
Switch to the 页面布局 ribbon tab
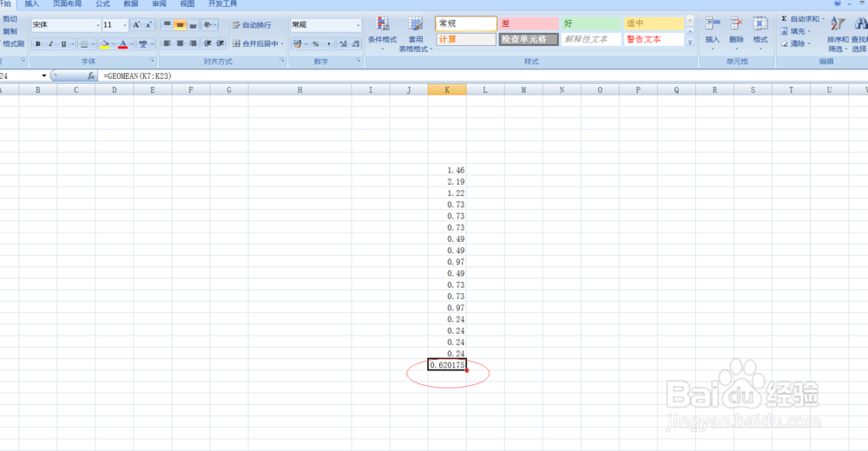(67, 3)
